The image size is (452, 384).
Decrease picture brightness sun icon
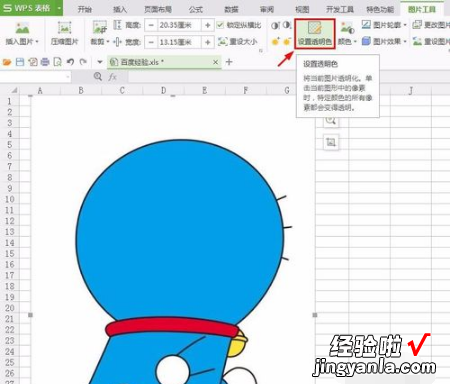pyautogui.click(x=287, y=42)
